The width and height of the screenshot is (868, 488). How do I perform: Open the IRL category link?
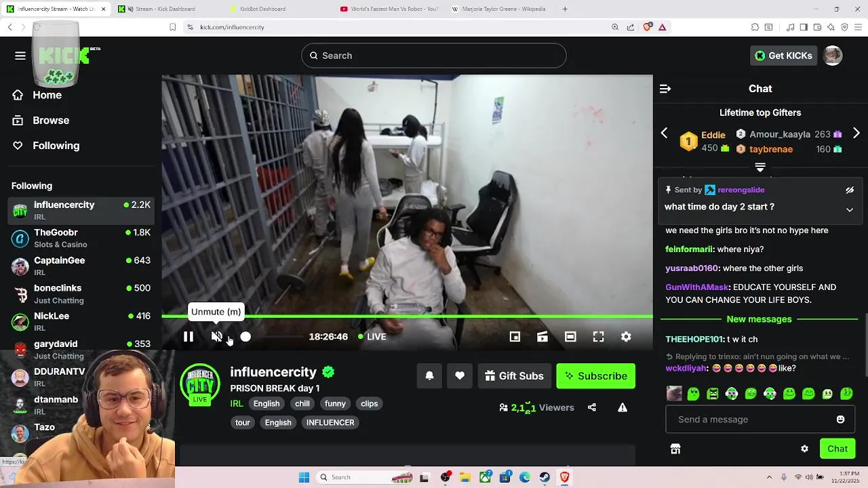237,403
